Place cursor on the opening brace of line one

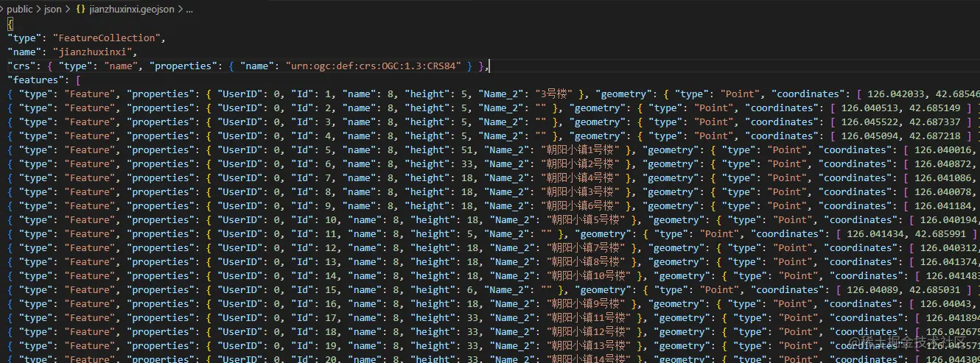click(x=10, y=24)
